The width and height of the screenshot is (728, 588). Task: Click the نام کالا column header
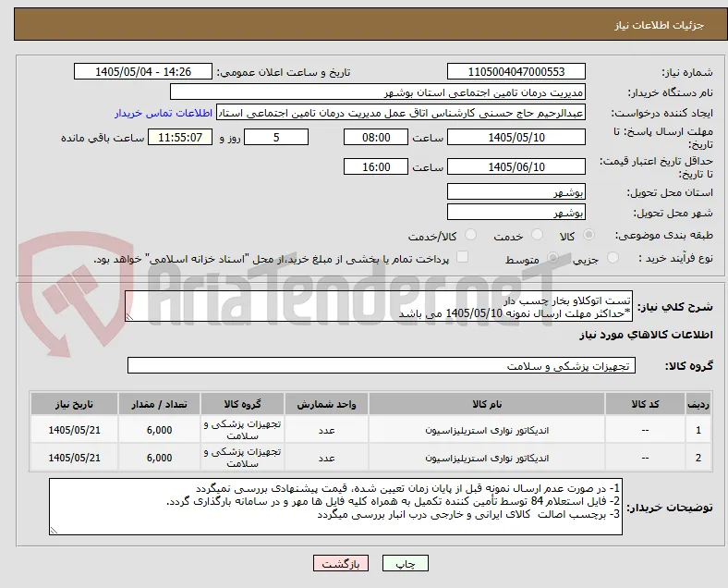[487, 404]
